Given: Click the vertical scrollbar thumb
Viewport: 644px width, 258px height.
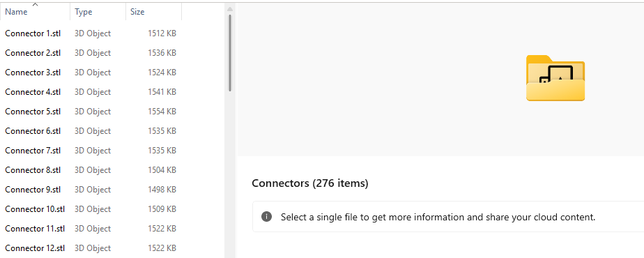Looking at the screenshot, I should (x=230, y=54).
